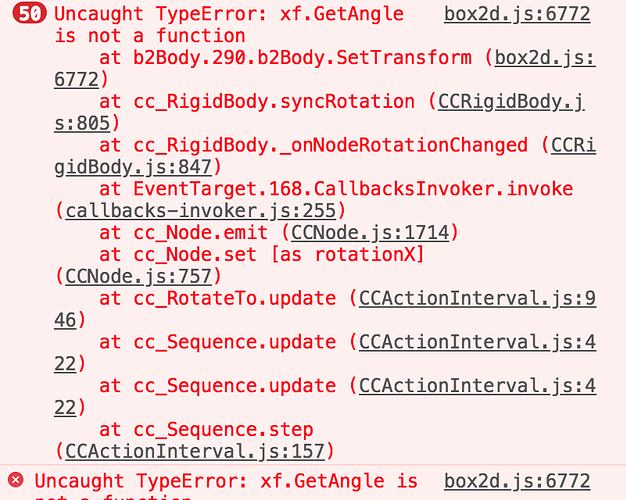
Task: Click the red error icon on the second error
Action: [16, 481]
